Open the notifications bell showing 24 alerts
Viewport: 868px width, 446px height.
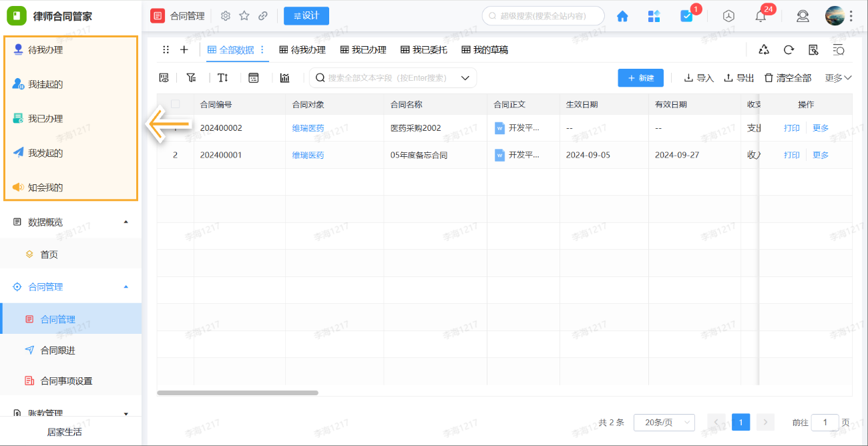(761, 16)
